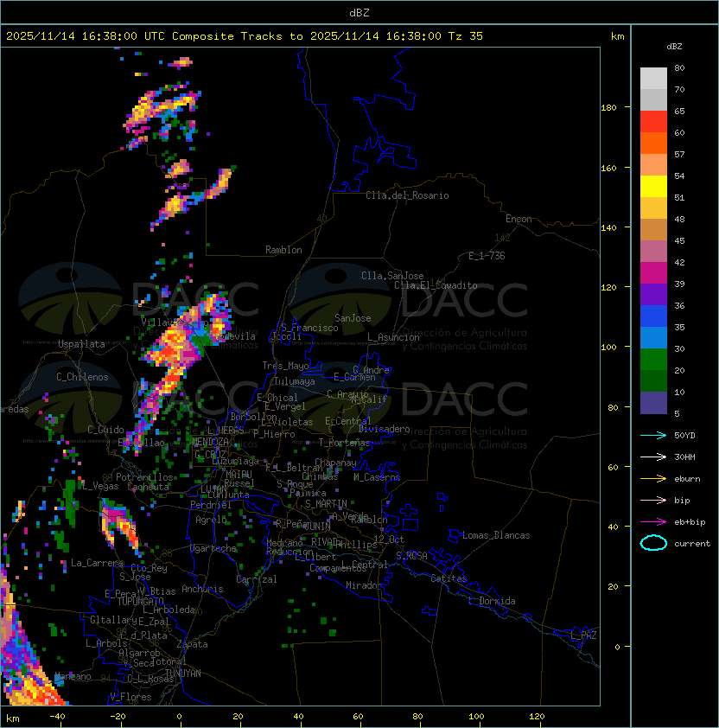Select the 'Catitas' map label
Image resolution: width=719 pixels, height=728 pixels.
point(449,578)
